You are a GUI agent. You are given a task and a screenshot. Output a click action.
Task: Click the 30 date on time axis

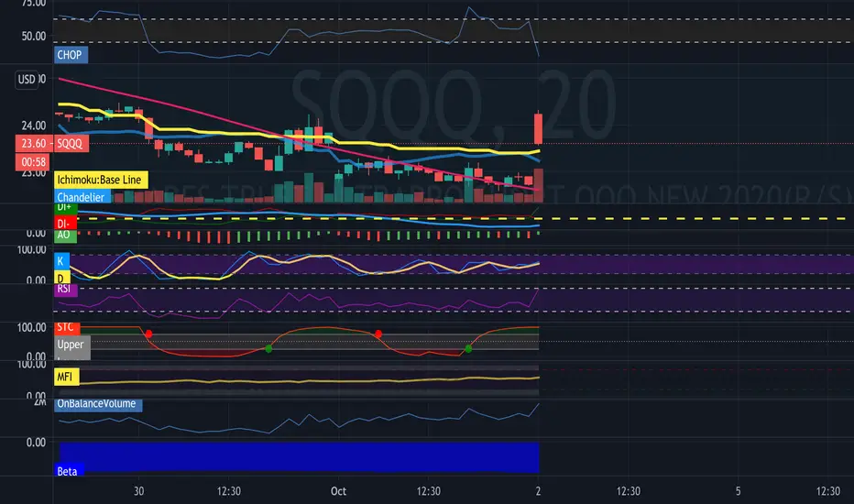(x=139, y=491)
